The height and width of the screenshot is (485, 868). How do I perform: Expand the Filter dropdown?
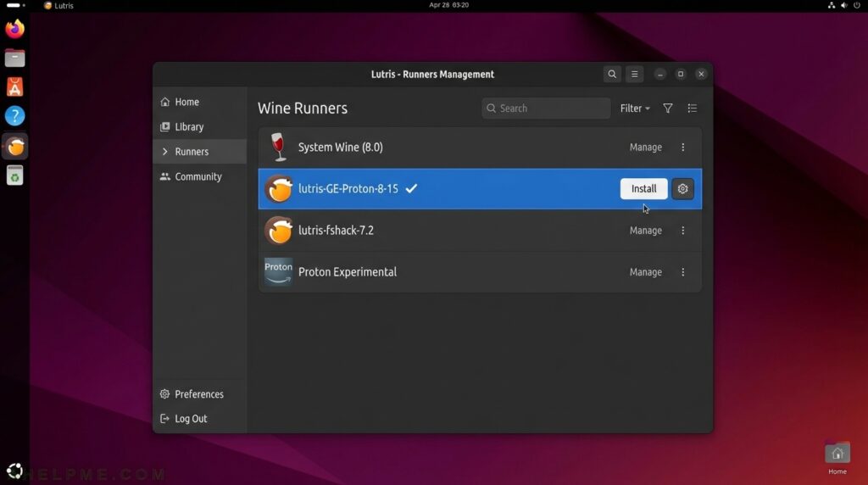tap(635, 109)
